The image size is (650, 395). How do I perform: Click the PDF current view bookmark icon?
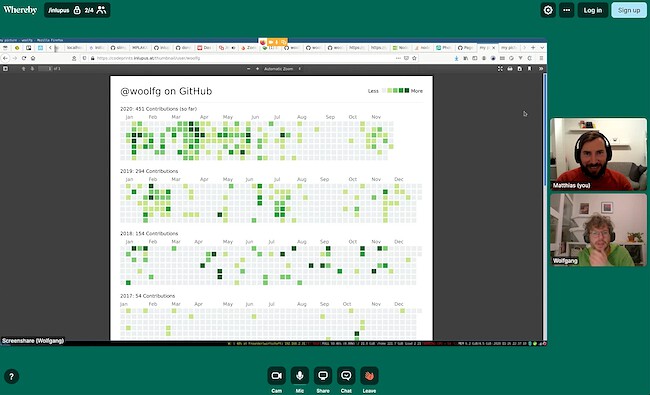pos(529,69)
